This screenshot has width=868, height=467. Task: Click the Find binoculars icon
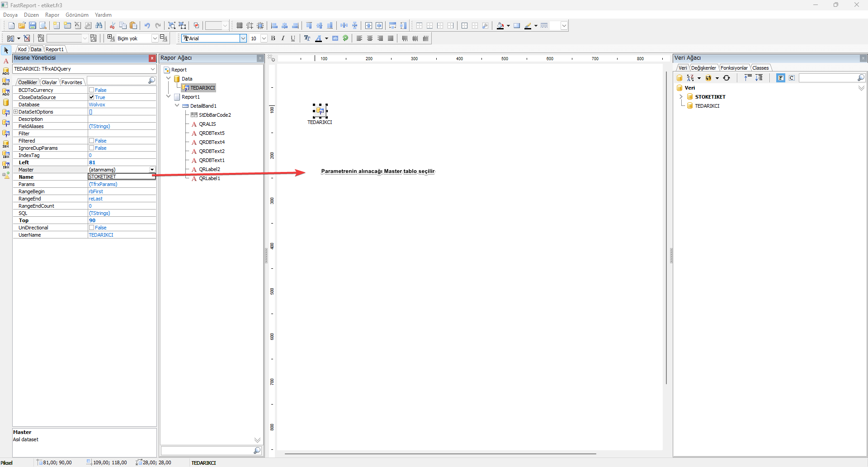pyautogui.click(x=99, y=26)
